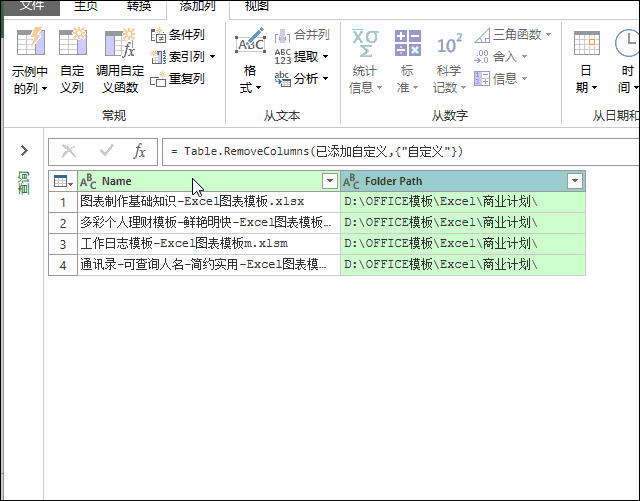640x501 pixels.
Task: Expand the queries pane chevron
Action: (x=24, y=151)
